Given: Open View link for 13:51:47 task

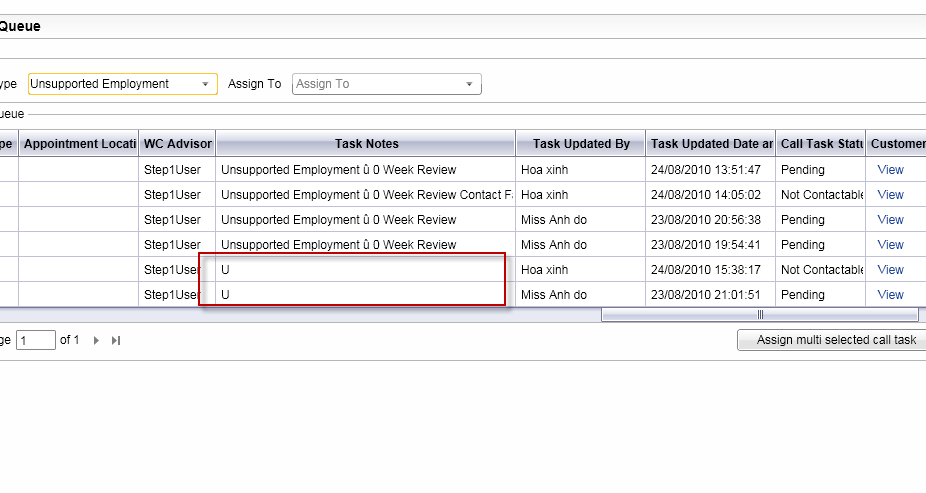Looking at the screenshot, I should tap(890, 170).
